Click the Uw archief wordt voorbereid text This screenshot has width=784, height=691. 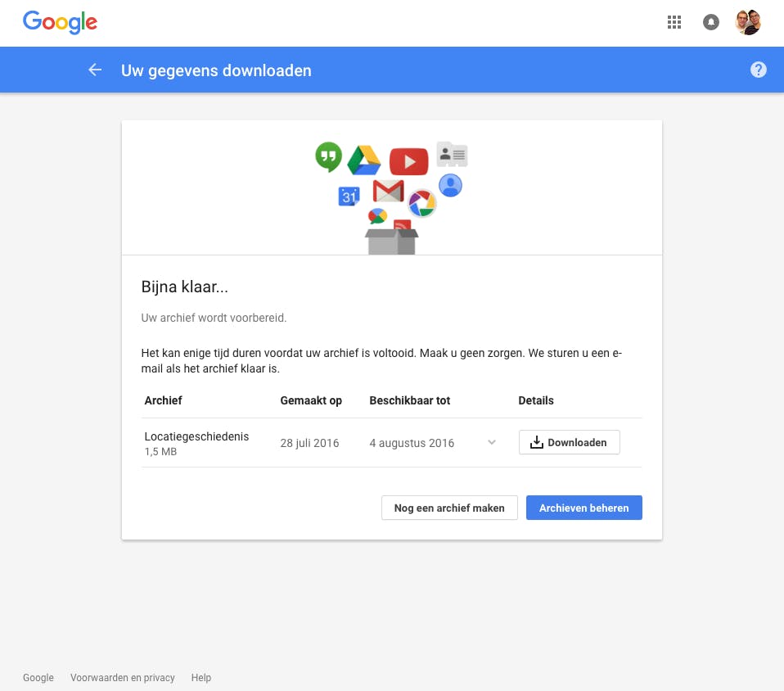pyautogui.click(x=214, y=318)
